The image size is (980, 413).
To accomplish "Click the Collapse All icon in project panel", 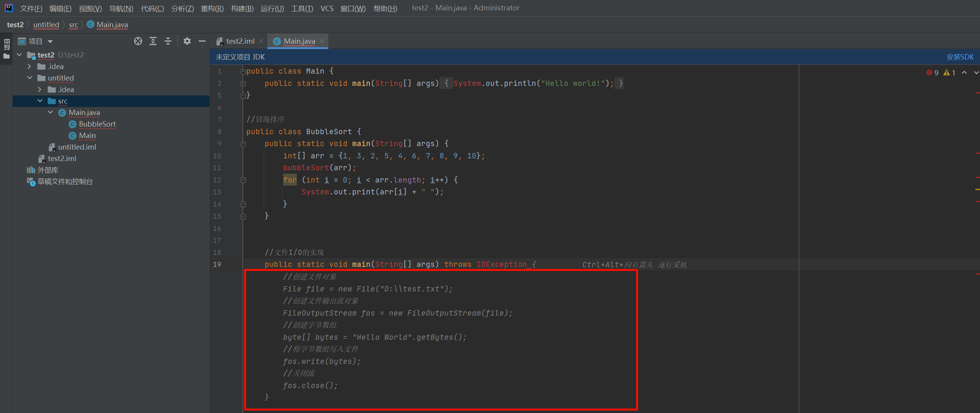I will point(168,41).
